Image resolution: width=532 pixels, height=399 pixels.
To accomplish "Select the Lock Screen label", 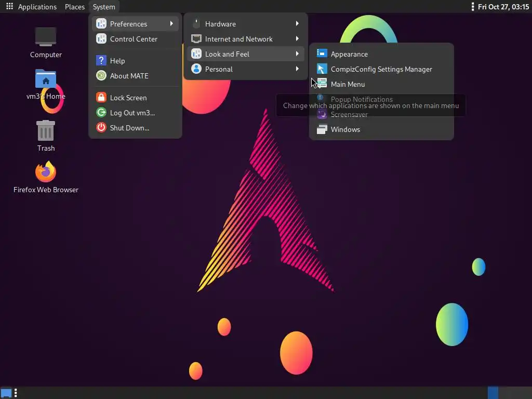I will point(128,98).
